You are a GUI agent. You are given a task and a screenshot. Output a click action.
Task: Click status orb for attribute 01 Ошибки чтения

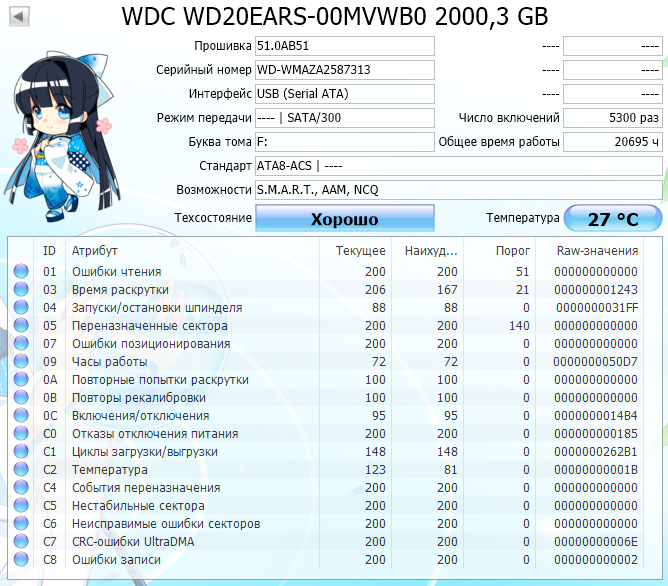click(x=21, y=271)
